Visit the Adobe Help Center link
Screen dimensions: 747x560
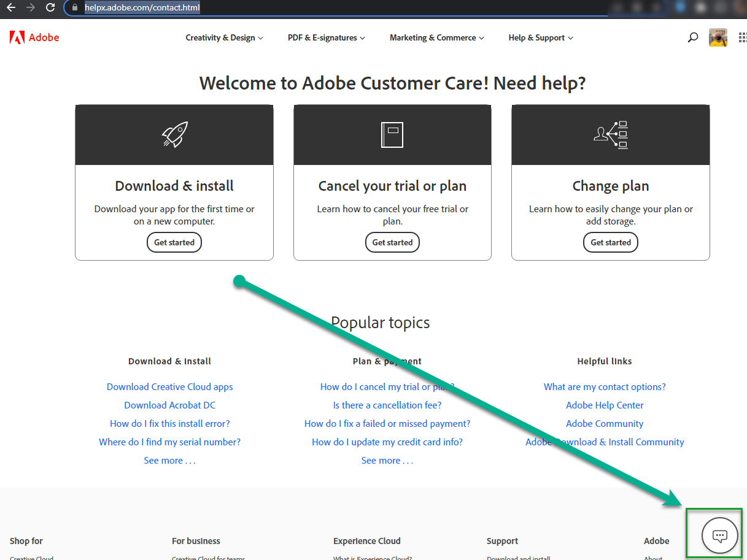coord(605,405)
